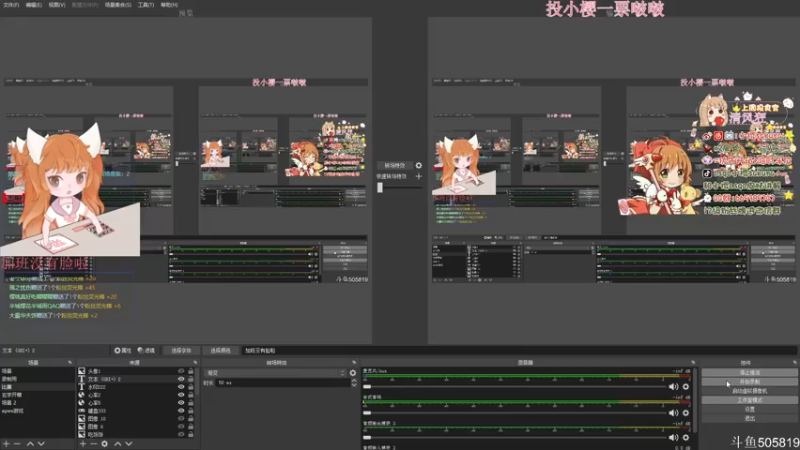
Task: Remove the selected source with the minus icon
Action: click(x=93, y=444)
